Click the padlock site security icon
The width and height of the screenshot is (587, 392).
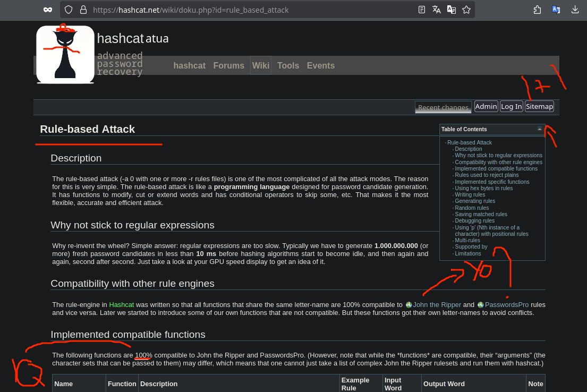click(x=82, y=10)
